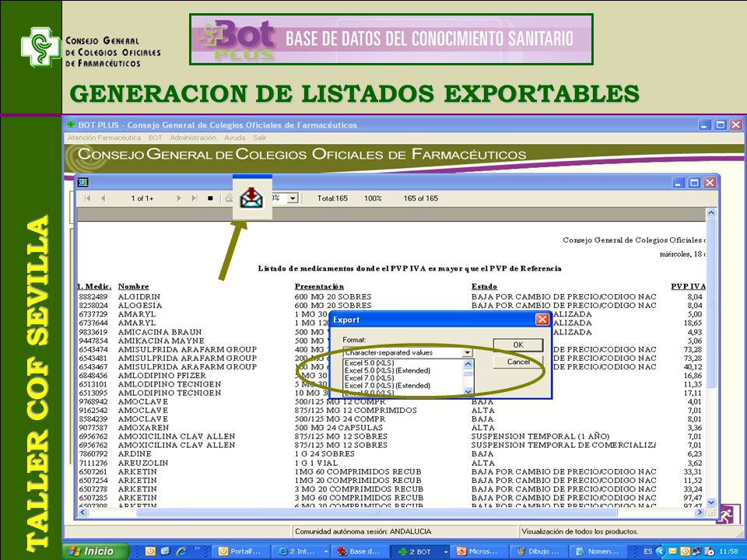Click the taskbar clock showing 11:58
This screenshot has height=560, width=747.
[728, 551]
